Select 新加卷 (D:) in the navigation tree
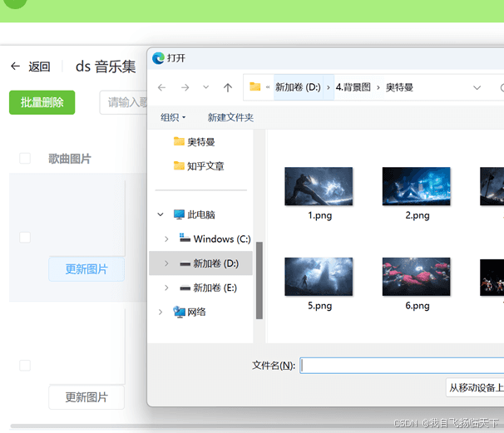 click(201, 263)
